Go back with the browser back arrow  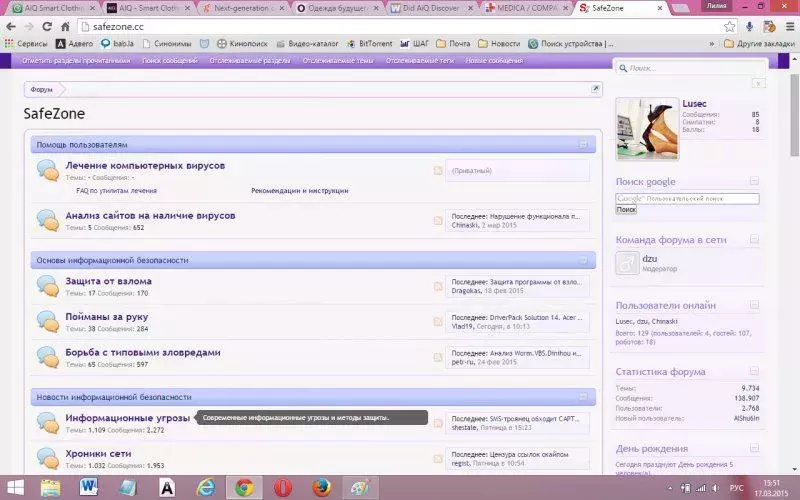click(11, 27)
